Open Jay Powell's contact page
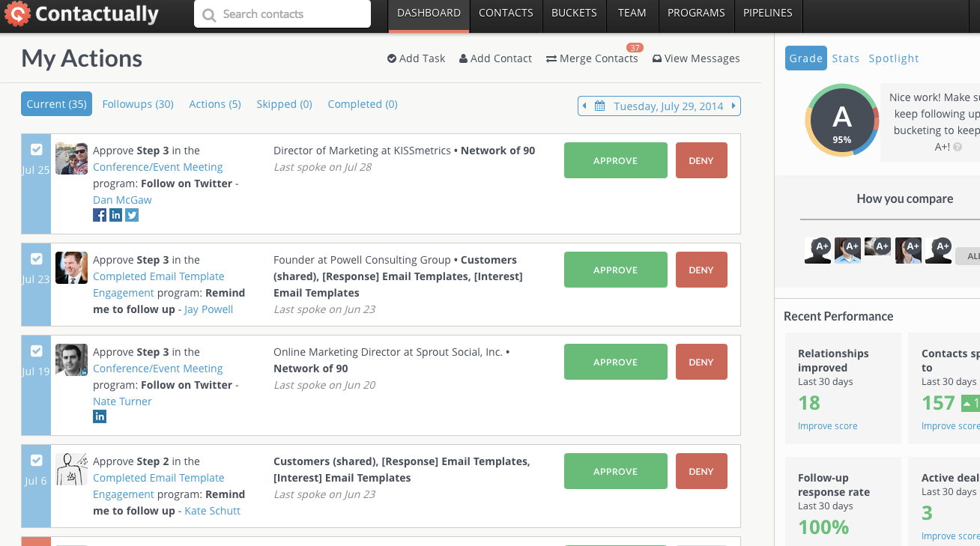This screenshot has width=980, height=546. [x=208, y=309]
